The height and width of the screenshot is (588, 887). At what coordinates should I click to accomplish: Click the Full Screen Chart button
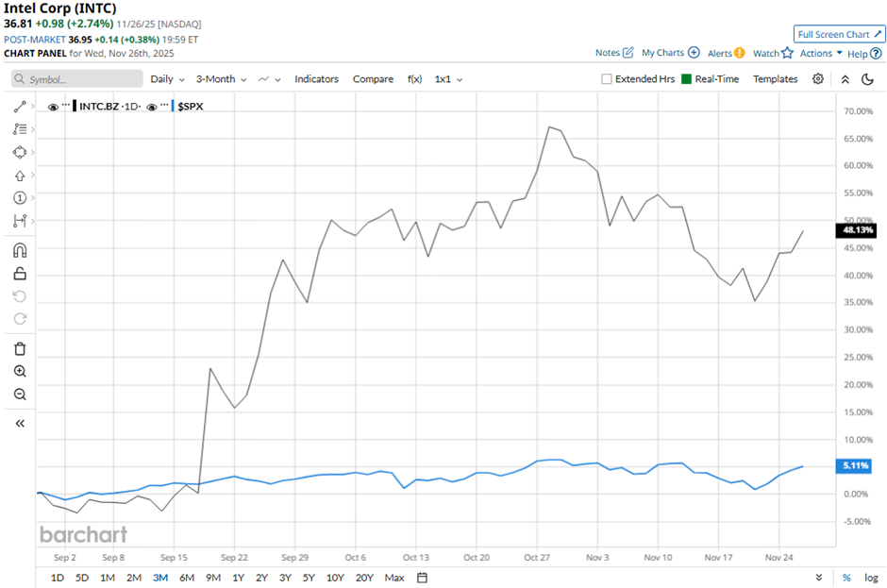coord(840,35)
